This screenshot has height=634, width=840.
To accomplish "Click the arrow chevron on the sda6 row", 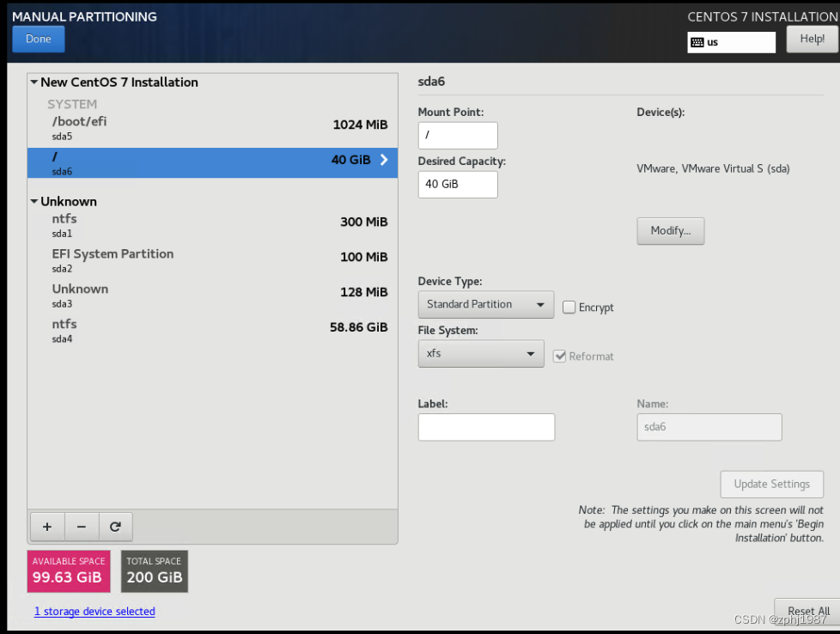I will point(384,160).
